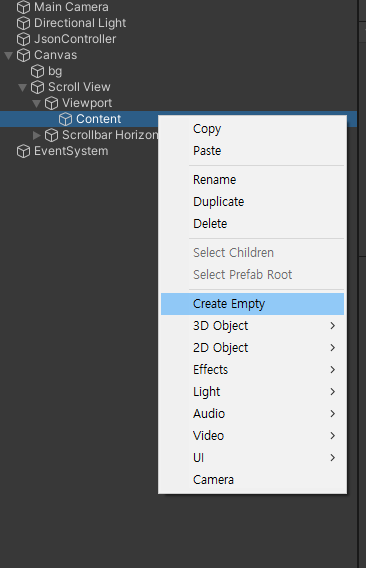Click the EventSystem cube icon
Image resolution: width=366 pixels, height=568 pixels.
tap(24, 151)
